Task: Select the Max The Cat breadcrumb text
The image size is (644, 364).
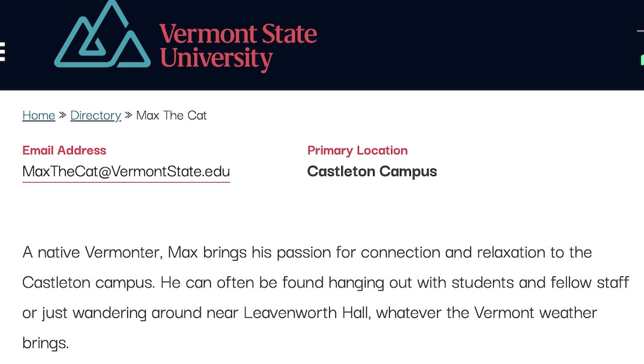Action: (x=171, y=116)
